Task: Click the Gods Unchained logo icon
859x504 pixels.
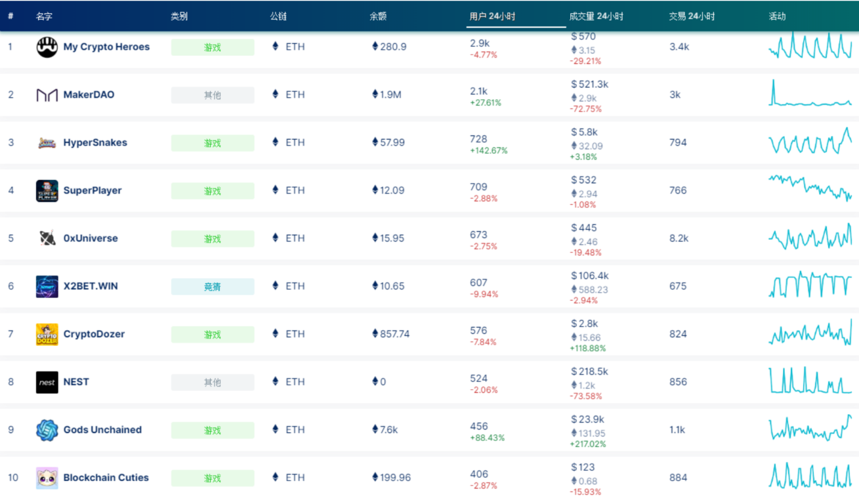Action: 47,430
